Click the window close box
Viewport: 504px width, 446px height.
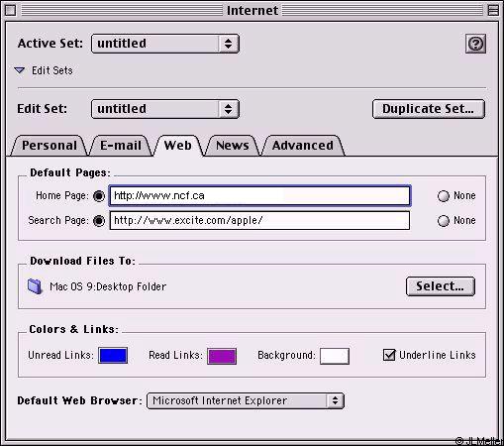click(x=10, y=11)
